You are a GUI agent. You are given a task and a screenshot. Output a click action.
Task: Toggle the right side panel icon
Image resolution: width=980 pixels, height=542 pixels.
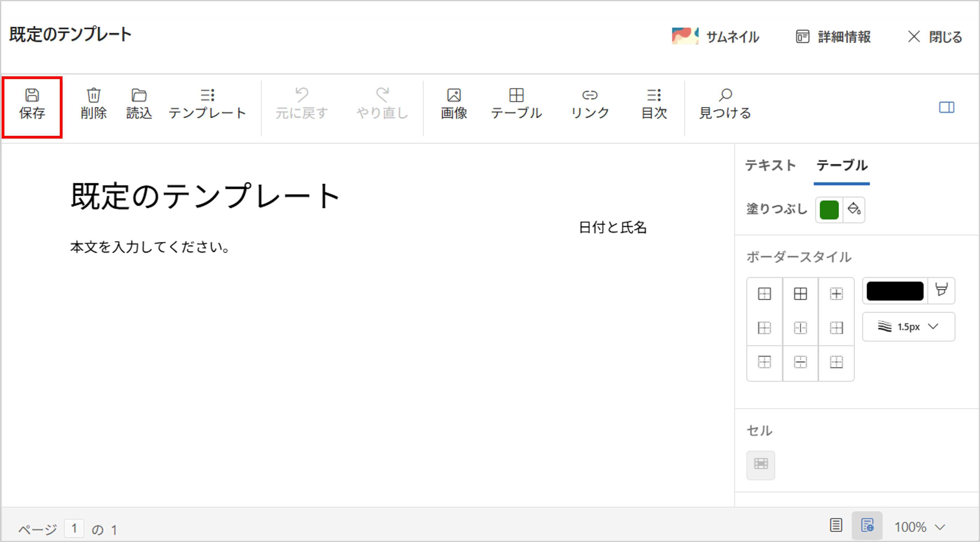(946, 107)
